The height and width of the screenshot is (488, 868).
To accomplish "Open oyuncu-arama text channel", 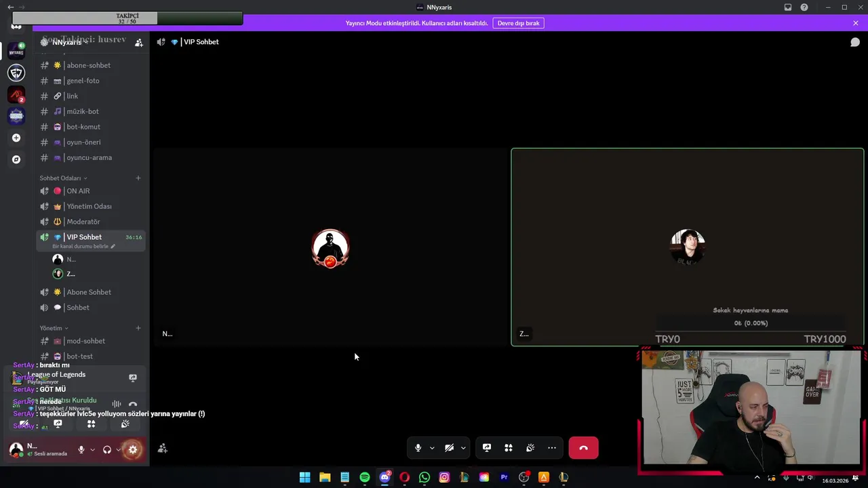I will (x=90, y=157).
